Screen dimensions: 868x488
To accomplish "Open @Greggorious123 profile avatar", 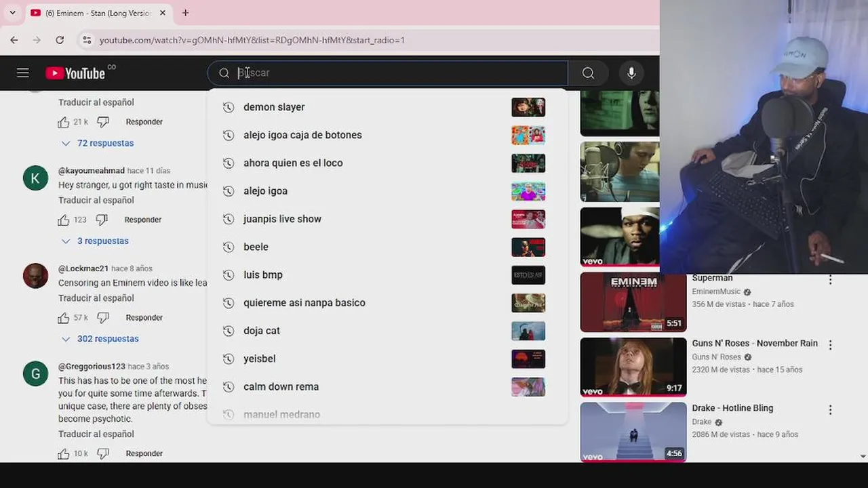I will pos(35,373).
